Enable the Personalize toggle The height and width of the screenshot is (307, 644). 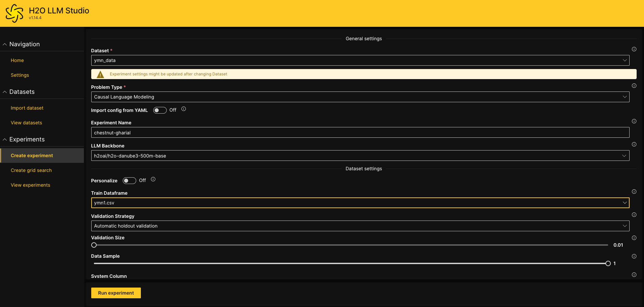[129, 181]
